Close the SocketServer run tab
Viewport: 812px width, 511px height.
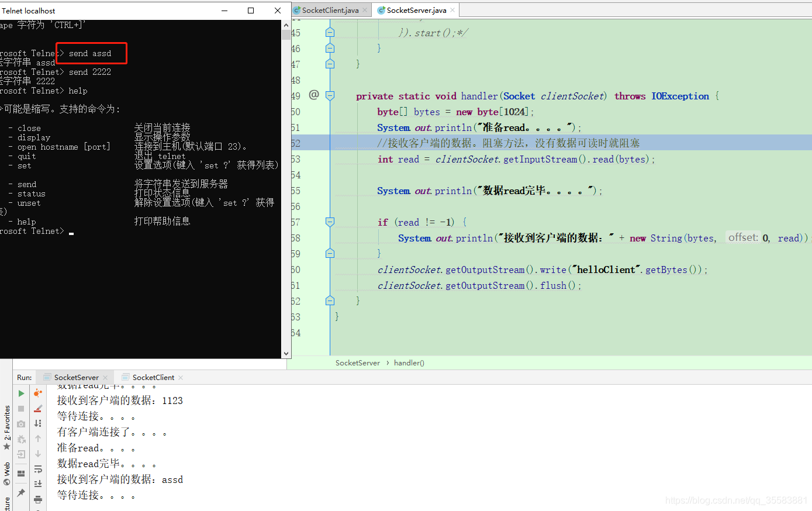click(x=105, y=378)
